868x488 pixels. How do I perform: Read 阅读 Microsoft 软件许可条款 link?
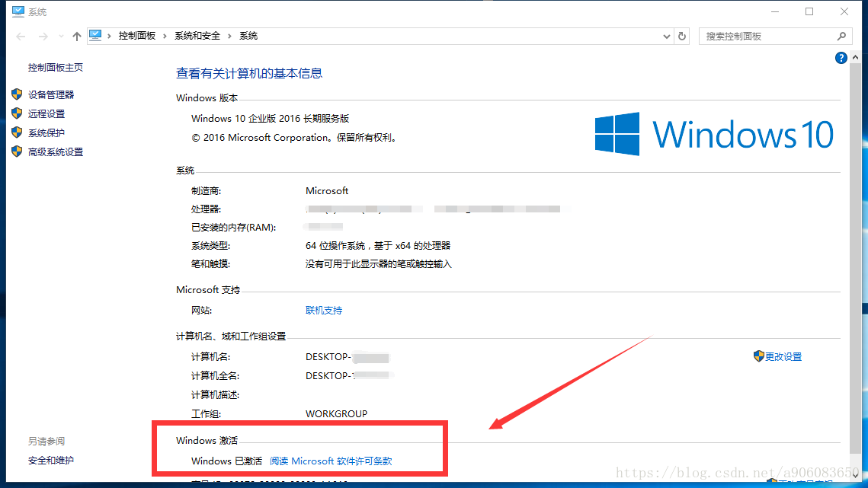pos(331,461)
